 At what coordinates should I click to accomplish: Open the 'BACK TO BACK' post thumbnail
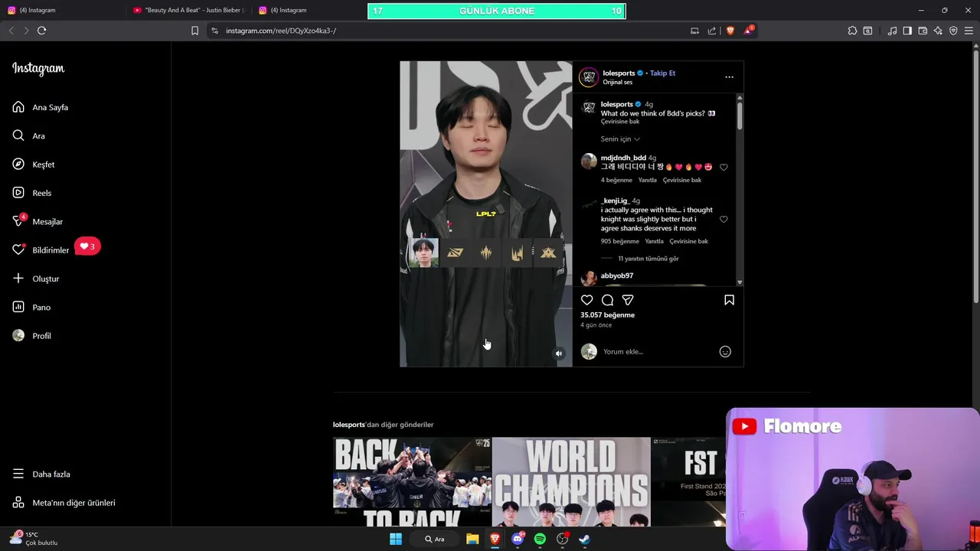click(x=412, y=481)
